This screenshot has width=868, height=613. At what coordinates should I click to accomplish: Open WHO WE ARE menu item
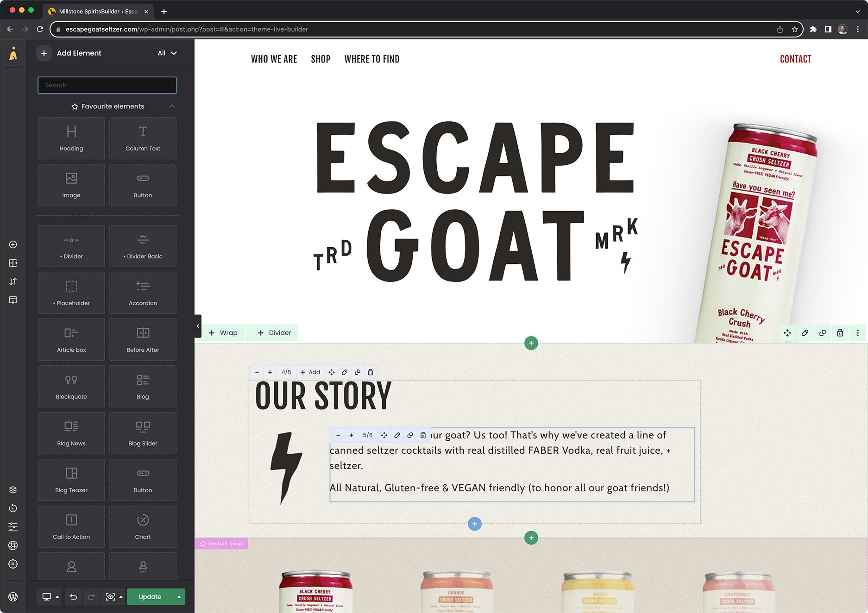pyautogui.click(x=274, y=59)
